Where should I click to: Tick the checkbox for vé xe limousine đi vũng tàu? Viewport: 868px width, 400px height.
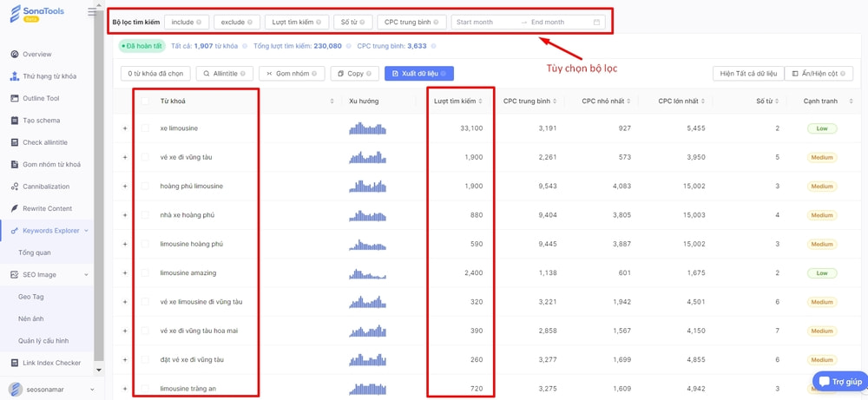(x=145, y=302)
